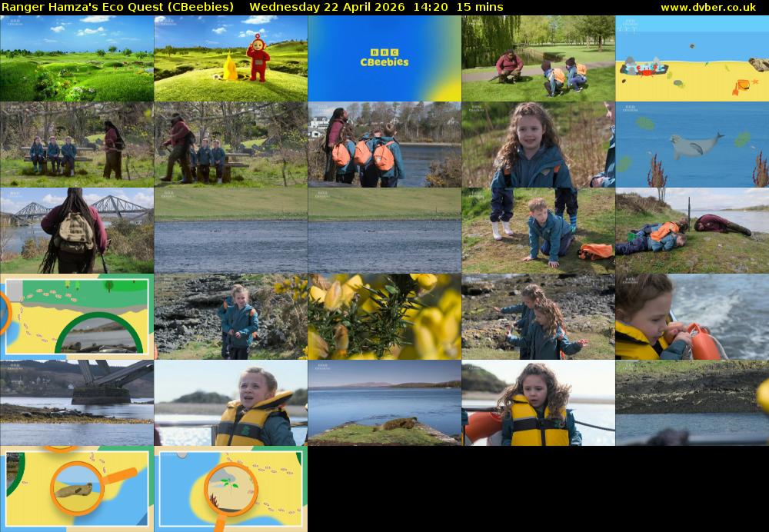This screenshot has width=769, height=532.
Task: Click animated beach with crab thumbnail
Action: [692, 58]
